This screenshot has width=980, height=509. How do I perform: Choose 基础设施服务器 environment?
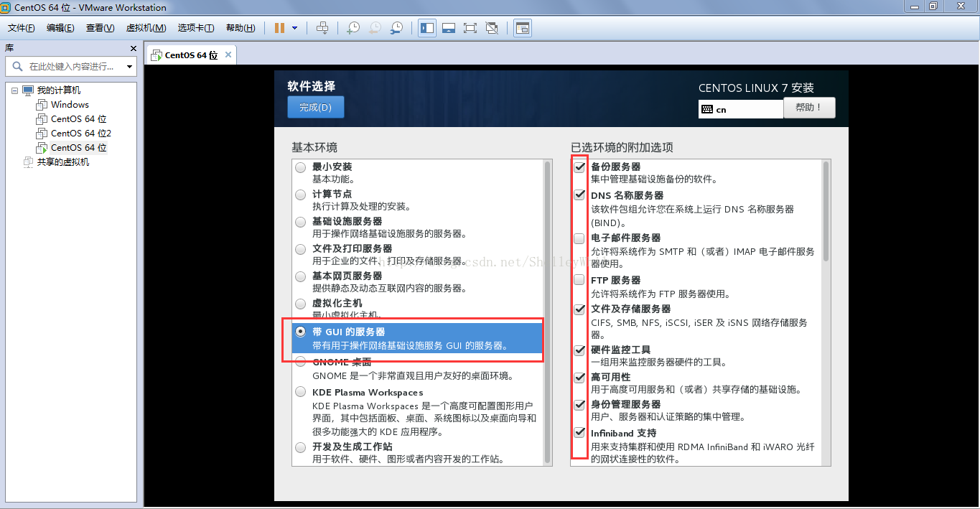[301, 222]
